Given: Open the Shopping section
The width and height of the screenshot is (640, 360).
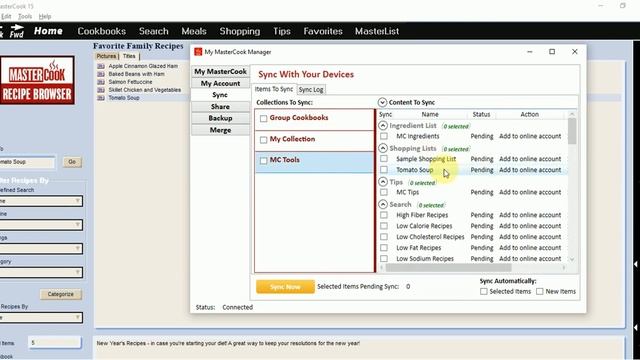Looking at the screenshot, I should click(240, 31).
